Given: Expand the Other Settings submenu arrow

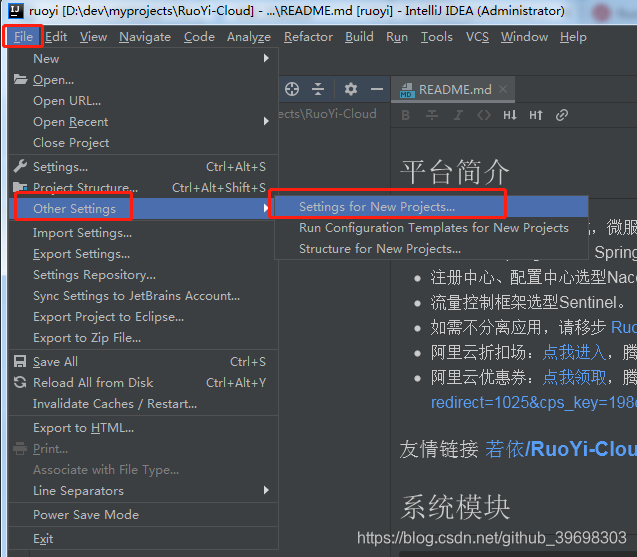Looking at the screenshot, I should pos(266,208).
